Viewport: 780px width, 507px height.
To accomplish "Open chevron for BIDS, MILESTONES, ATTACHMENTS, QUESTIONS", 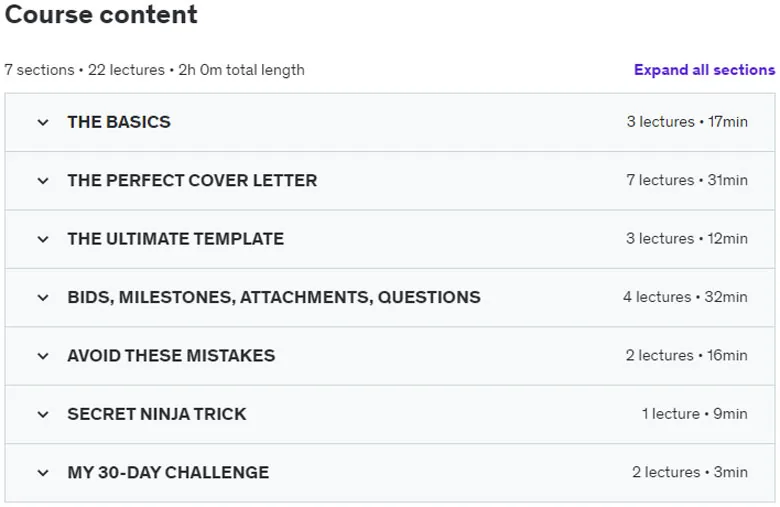I will coord(43,298).
